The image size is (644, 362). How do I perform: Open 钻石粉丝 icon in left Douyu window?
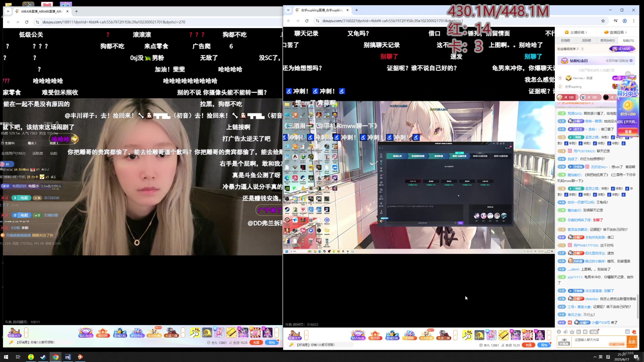[86, 332]
